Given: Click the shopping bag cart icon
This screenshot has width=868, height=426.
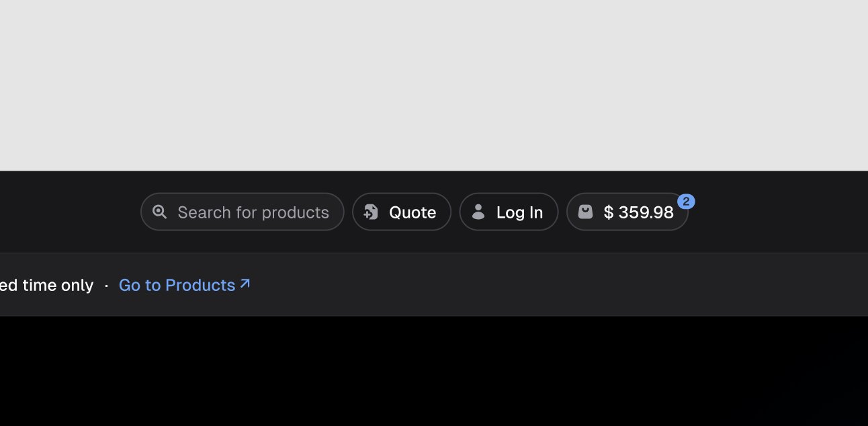Looking at the screenshot, I should [x=586, y=212].
